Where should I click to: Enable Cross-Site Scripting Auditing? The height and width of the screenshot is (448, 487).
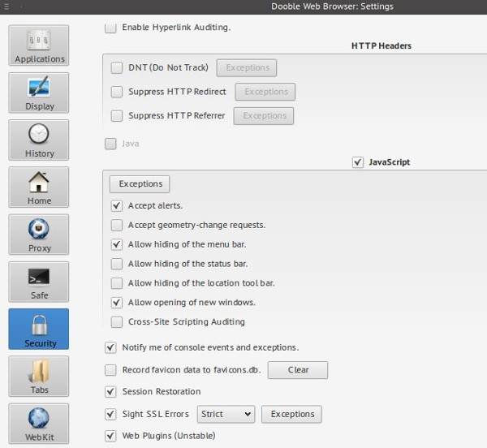pos(117,321)
